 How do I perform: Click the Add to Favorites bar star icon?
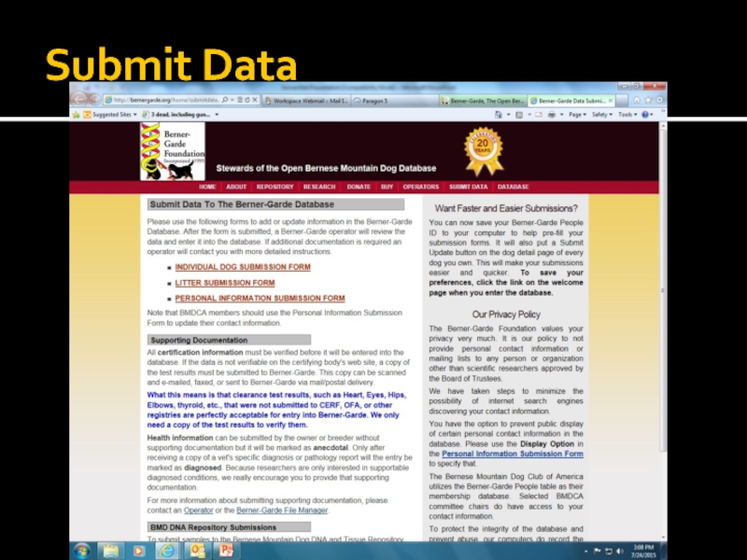[x=77, y=115]
